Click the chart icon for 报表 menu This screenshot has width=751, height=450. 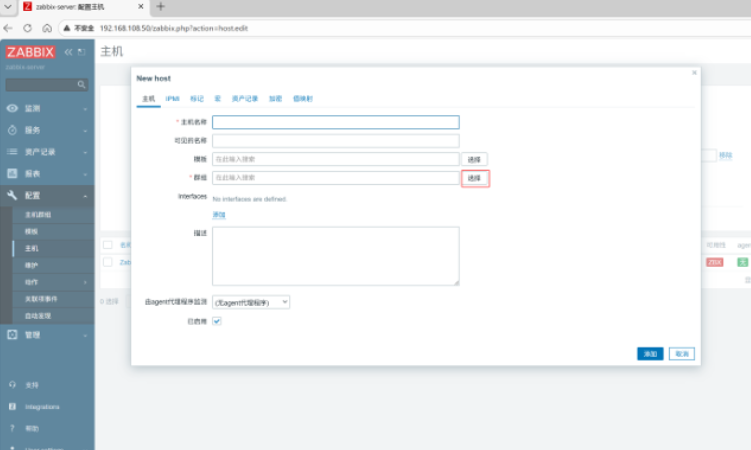click(12, 173)
